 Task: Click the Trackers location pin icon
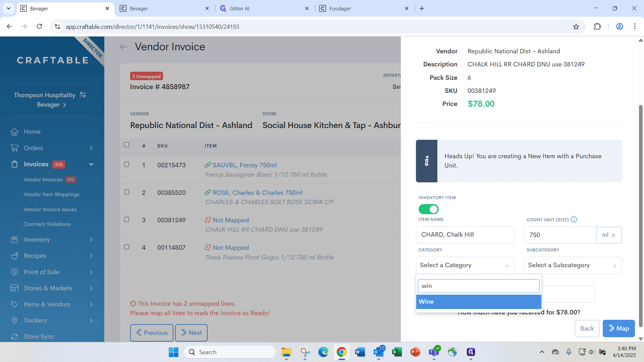point(14,320)
